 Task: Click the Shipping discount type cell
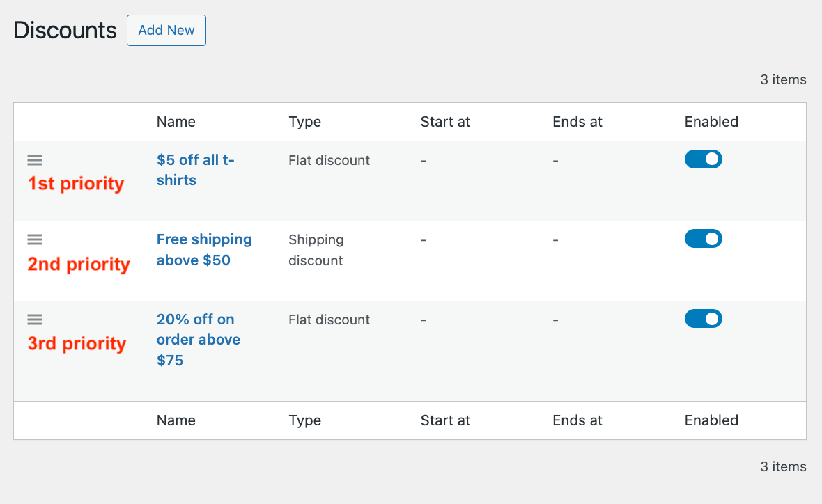pyautogui.click(x=316, y=250)
